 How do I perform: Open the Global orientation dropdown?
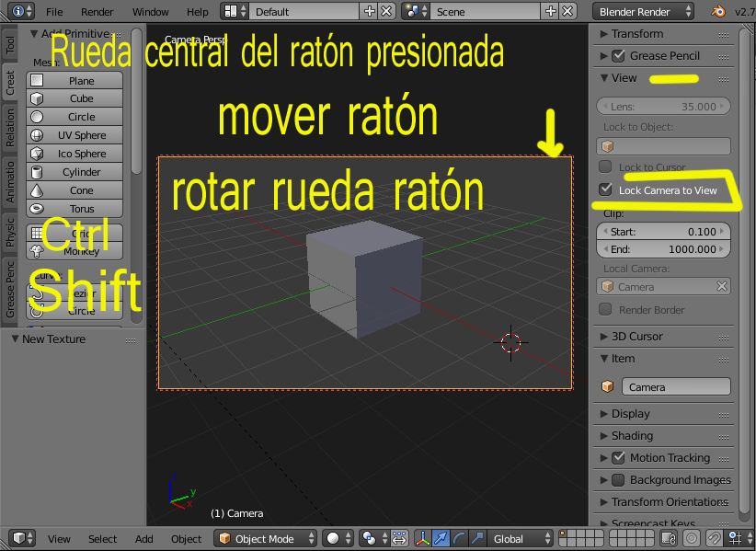[x=520, y=538]
